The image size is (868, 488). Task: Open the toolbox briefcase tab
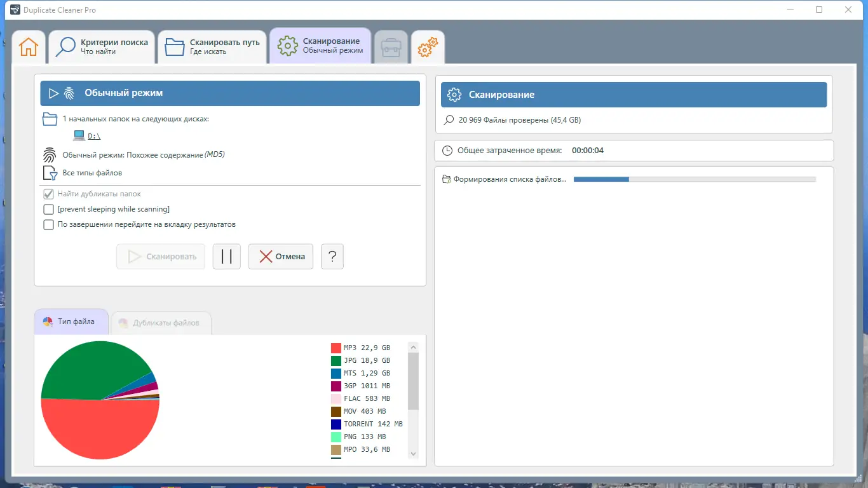(391, 47)
